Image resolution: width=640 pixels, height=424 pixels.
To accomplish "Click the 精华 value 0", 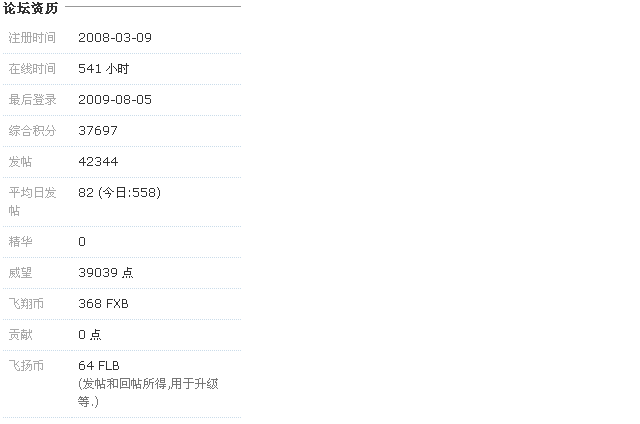I will pyautogui.click(x=82, y=242).
